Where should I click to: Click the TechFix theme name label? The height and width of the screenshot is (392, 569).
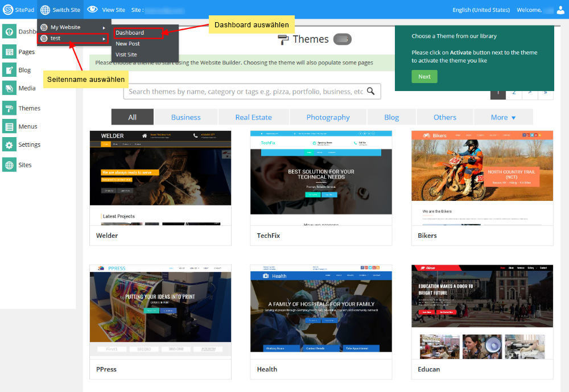(x=269, y=236)
